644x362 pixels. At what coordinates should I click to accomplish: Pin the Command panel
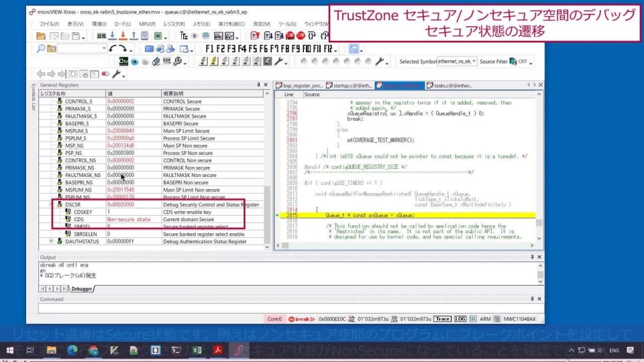click(532, 299)
